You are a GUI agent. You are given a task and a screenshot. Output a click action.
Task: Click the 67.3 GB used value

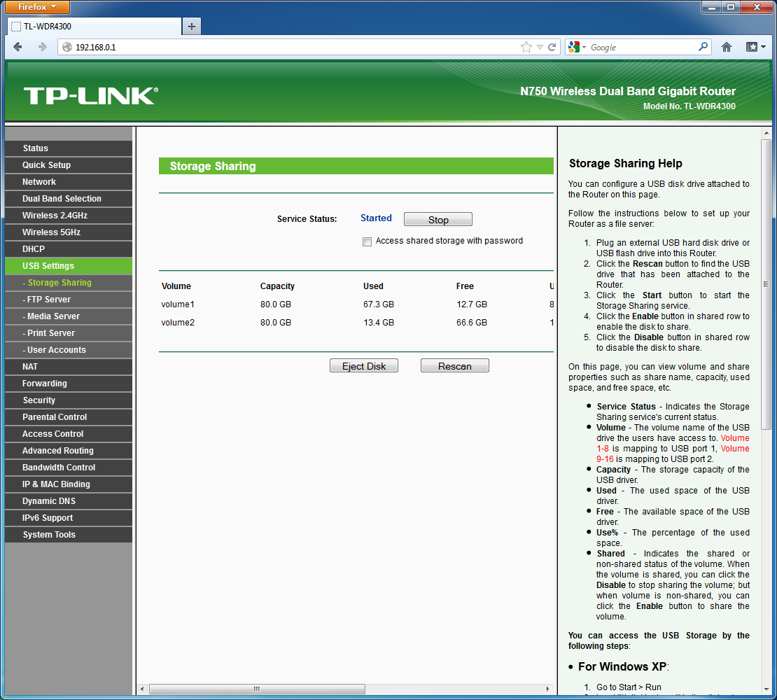click(379, 304)
